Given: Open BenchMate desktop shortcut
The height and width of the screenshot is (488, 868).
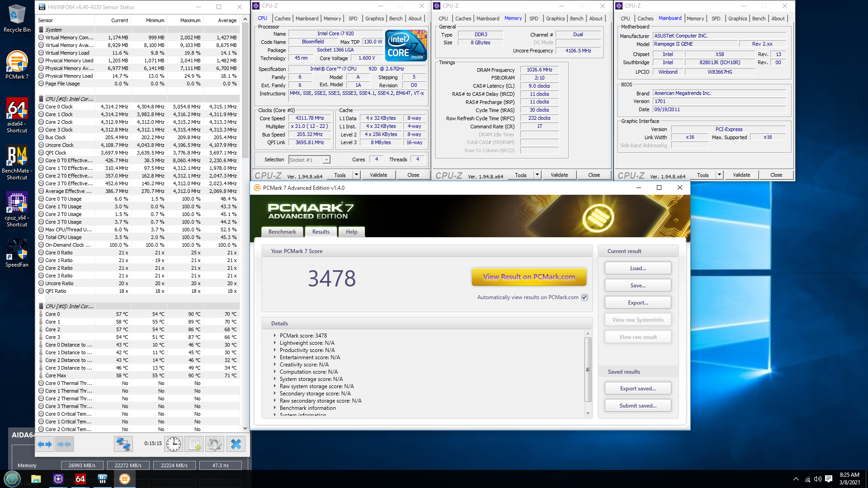Looking at the screenshot, I should pos(17,163).
